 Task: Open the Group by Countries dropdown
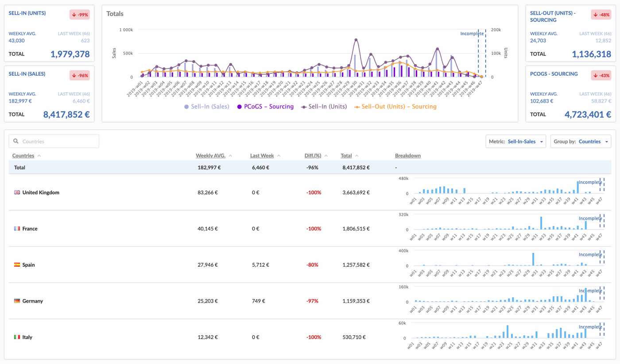click(581, 142)
